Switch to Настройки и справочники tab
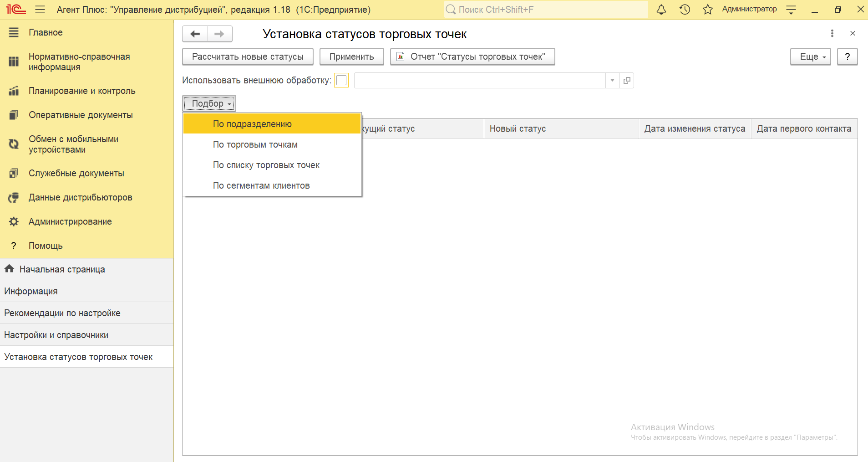The image size is (868, 462). point(56,335)
